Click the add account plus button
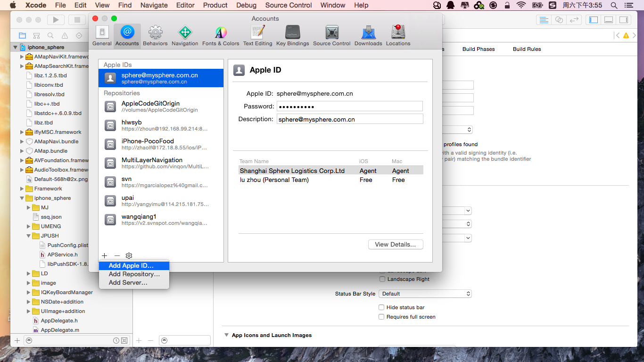The width and height of the screenshot is (644, 362). point(104,255)
